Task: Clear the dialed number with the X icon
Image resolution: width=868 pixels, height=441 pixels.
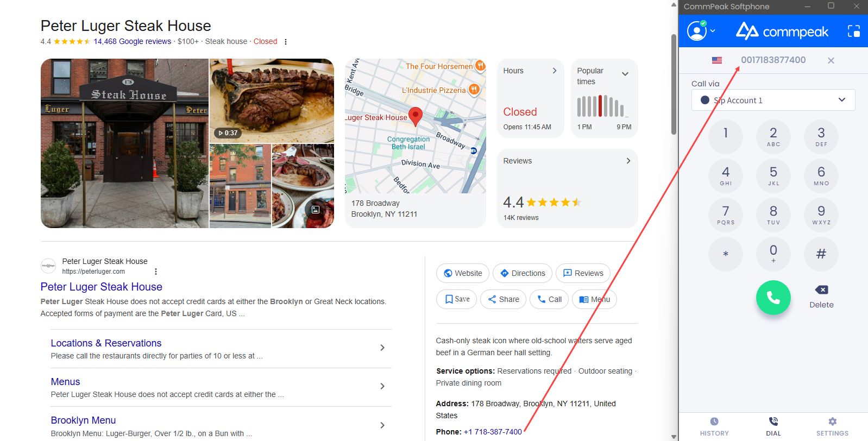Action: pyautogui.click(x=831, y=60)
